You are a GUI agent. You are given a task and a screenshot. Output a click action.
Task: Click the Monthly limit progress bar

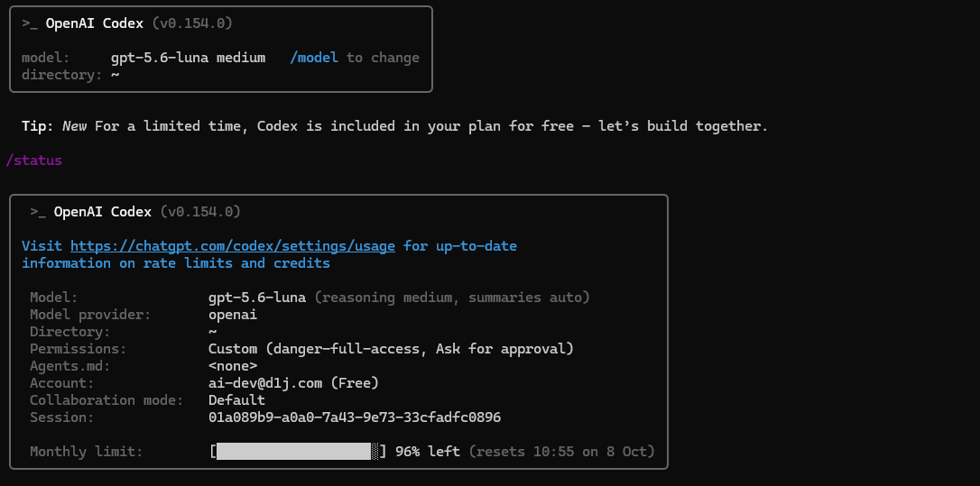(298, 451)
